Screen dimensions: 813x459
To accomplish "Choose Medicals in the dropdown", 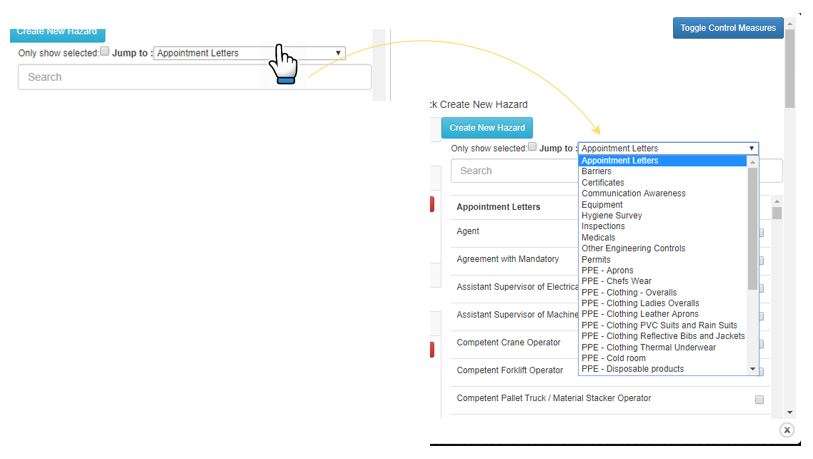I will click(598, 238).
